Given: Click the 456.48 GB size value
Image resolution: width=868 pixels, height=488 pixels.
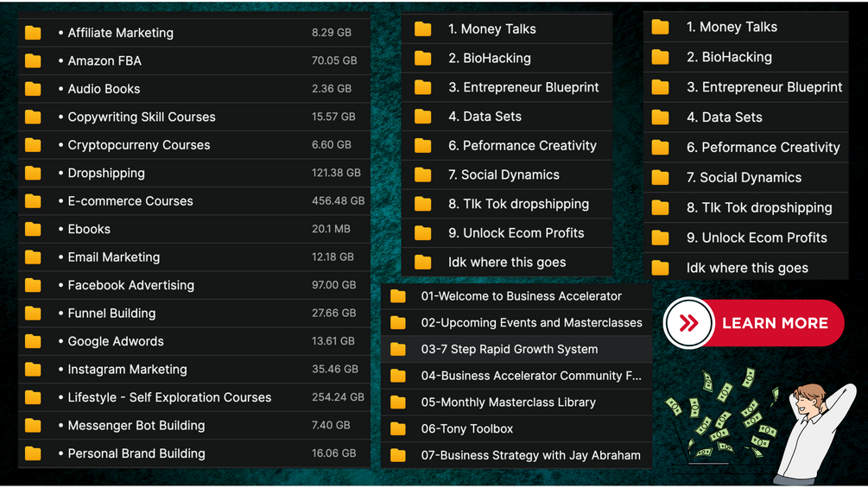Looking at the screenshot, I should (x=338, y=201).
